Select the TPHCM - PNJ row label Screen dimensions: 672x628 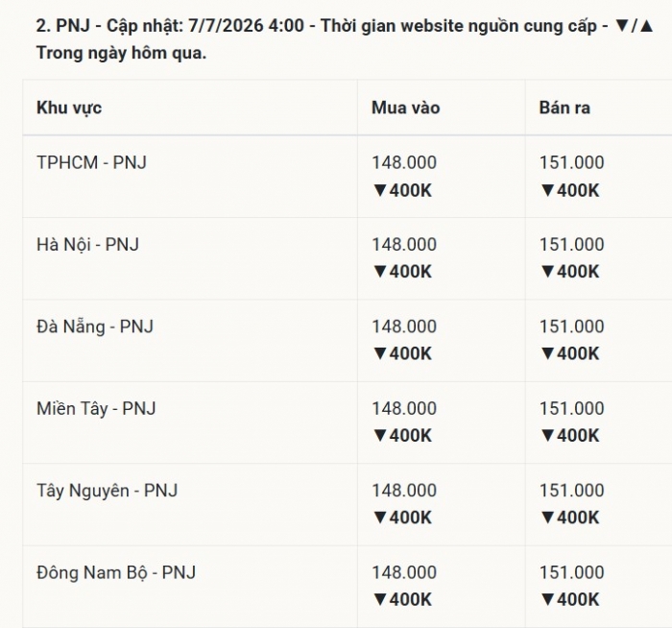[92, 162]
